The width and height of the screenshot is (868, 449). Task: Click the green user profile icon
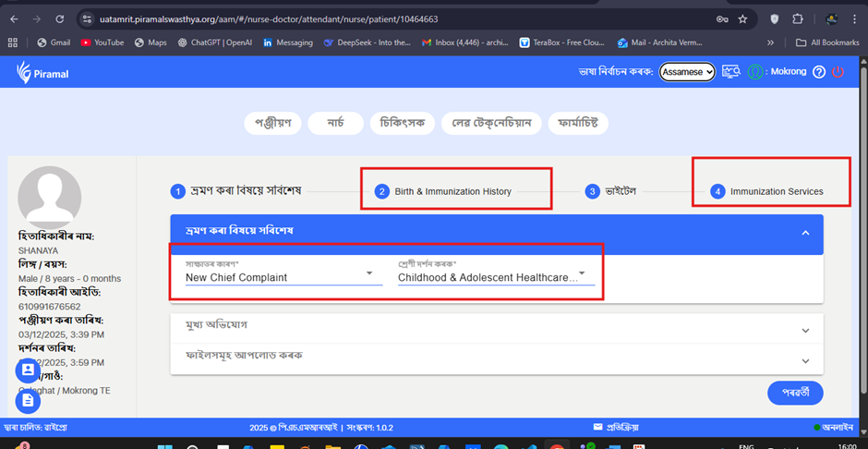pos(755,72)
